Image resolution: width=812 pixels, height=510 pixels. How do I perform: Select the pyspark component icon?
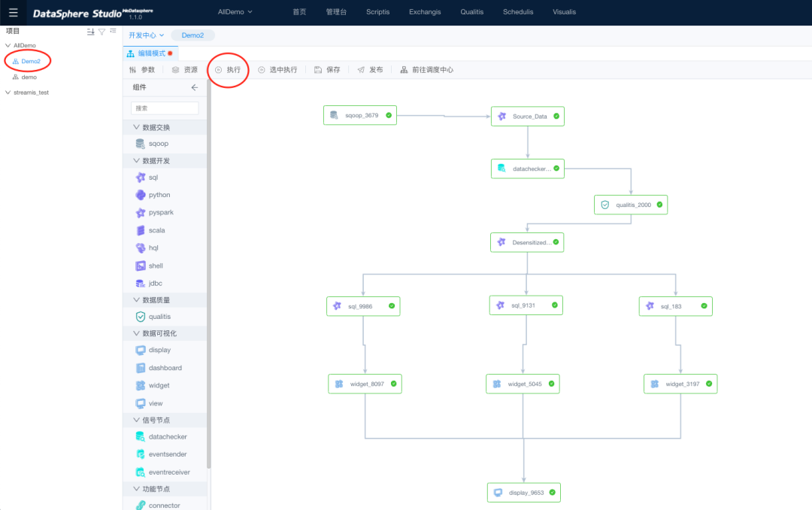point(141,213)
